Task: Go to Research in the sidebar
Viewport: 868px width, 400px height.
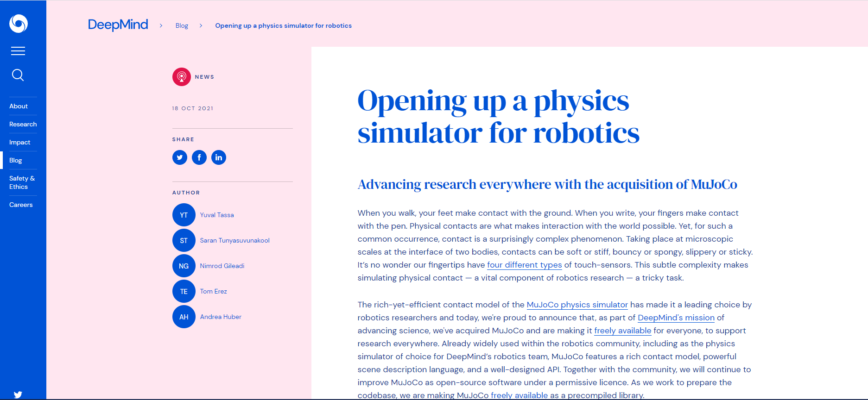Action: [23, 124]
